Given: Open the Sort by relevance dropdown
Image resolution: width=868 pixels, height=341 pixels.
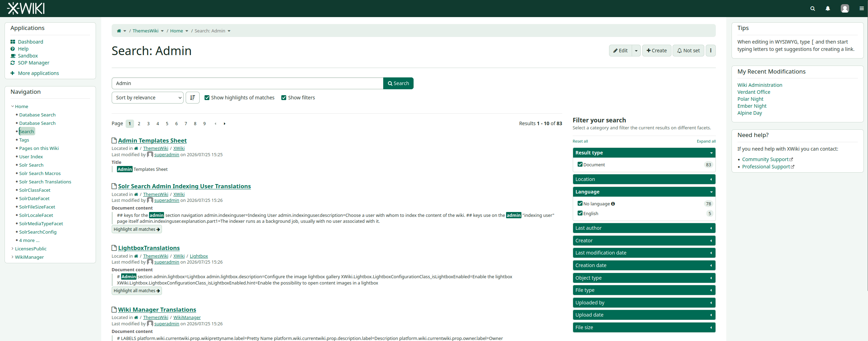Looking at the screenshot, I should pos(148,98).
